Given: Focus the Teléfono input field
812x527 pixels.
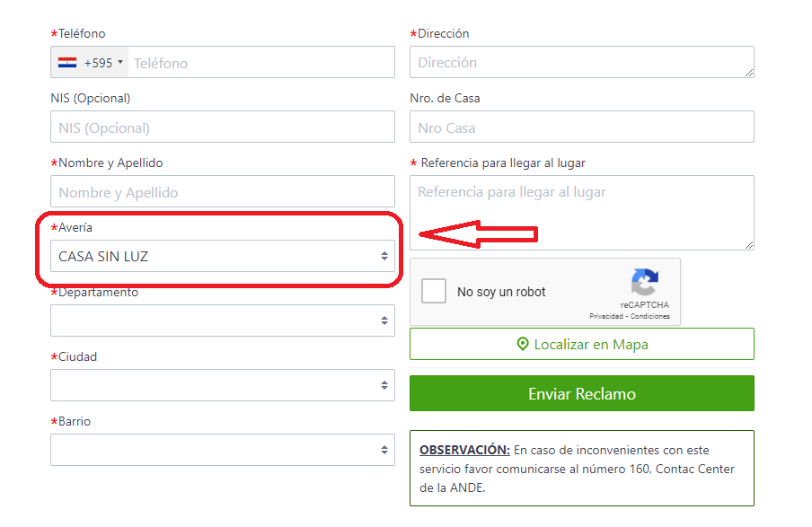Looking at the screenshot, I should point(261,63).
